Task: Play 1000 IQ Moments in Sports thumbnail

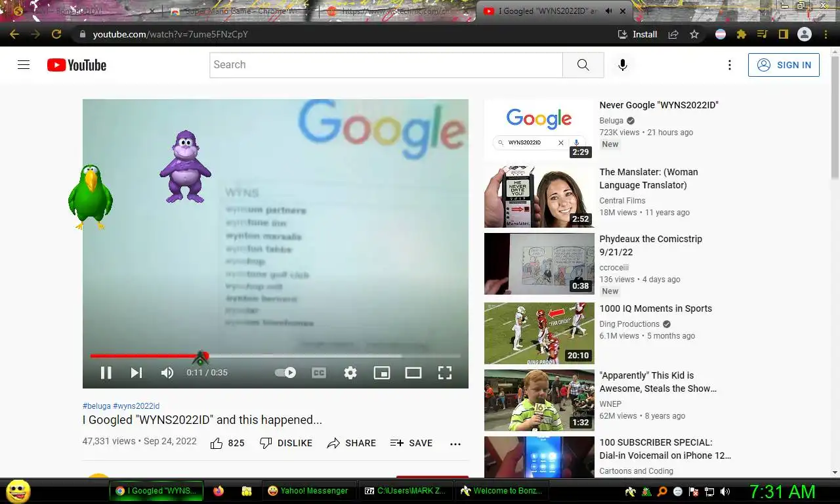Action: (x=539, y=333)
